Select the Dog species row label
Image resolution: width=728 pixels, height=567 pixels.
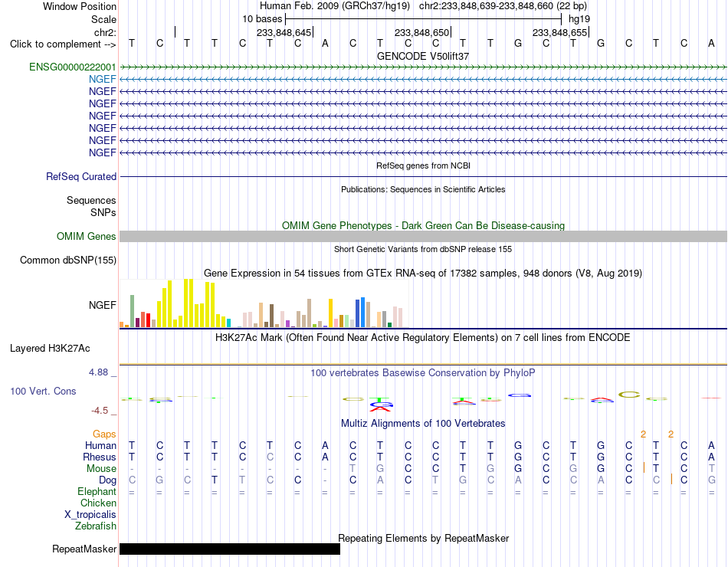click(108, 480)
